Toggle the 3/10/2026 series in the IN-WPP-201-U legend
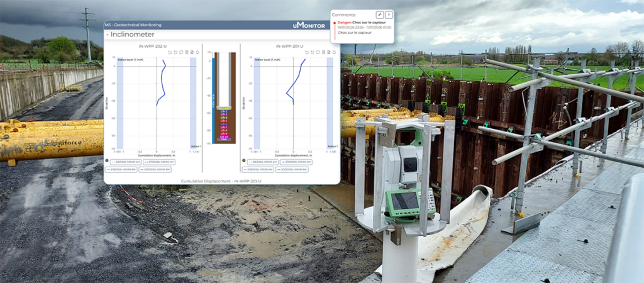 (296, 162)
